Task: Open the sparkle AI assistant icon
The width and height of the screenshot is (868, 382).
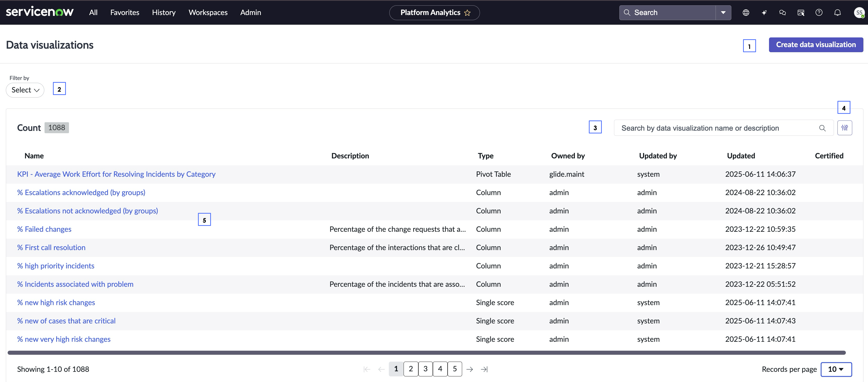Action: pos(764,12)
